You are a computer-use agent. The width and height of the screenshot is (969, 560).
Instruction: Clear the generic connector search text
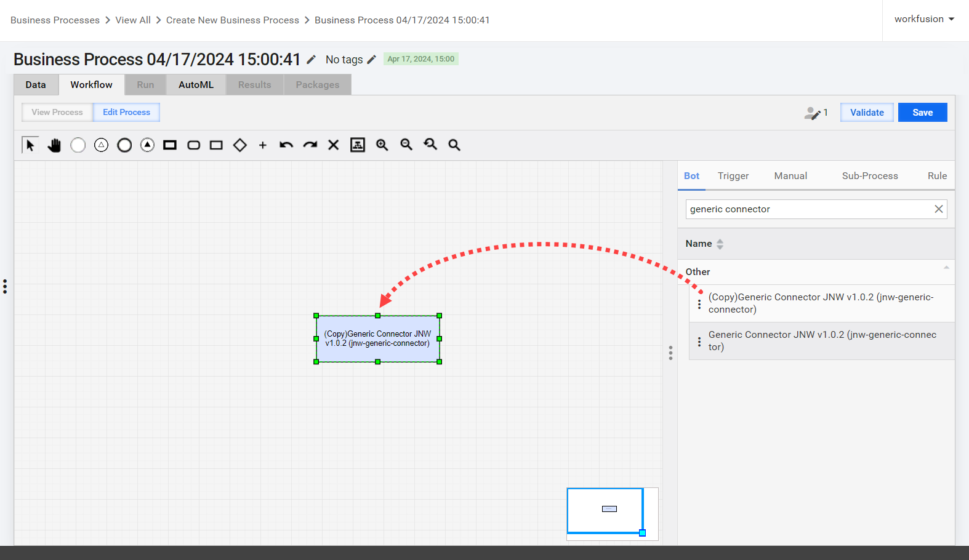click(939, 209)
